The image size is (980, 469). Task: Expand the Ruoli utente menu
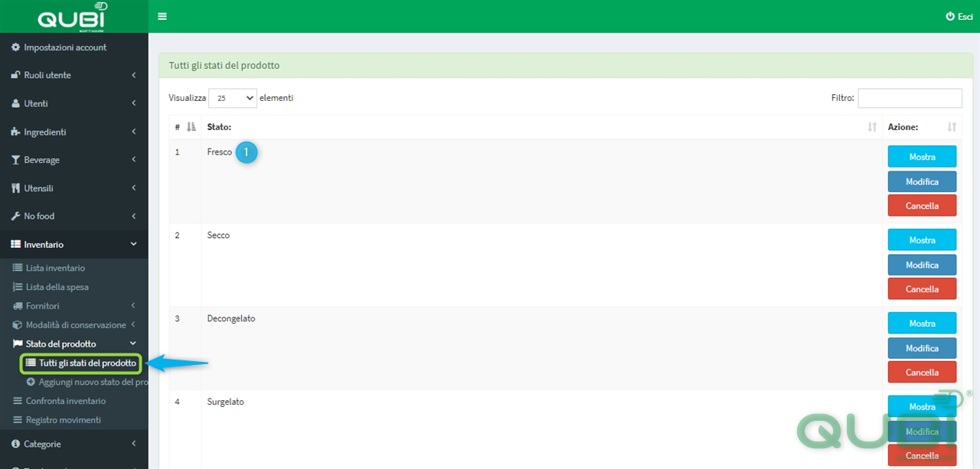74,75
